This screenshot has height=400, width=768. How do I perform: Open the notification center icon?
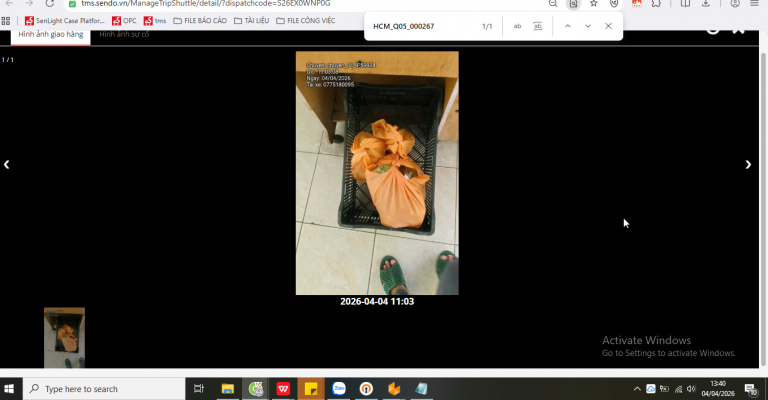(751, 389)
